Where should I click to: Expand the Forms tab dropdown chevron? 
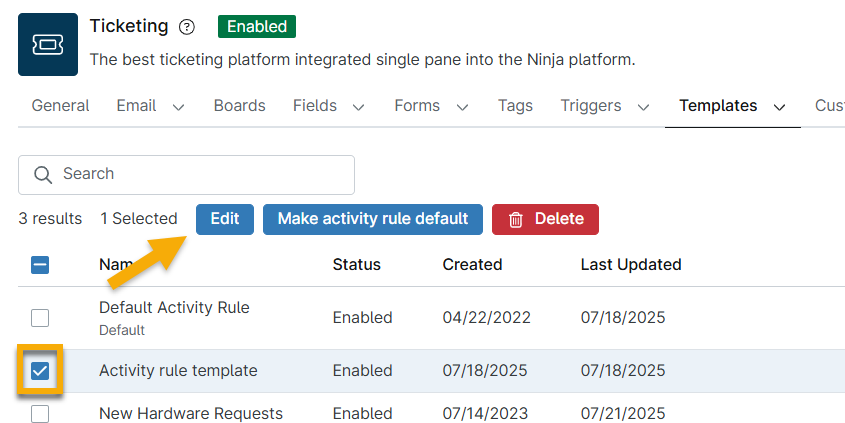(x=463, y=107)
